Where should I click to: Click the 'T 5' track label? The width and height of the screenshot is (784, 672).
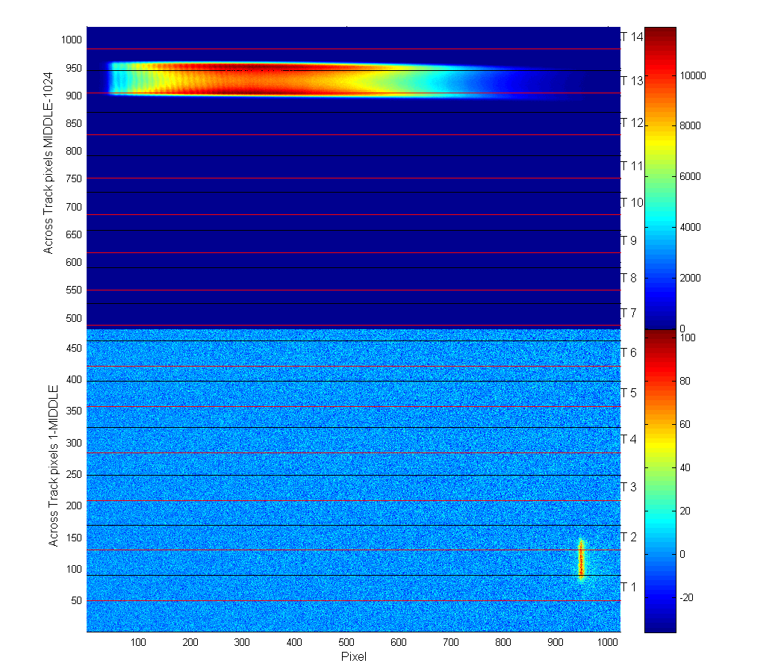pyautogui.click(x=629, y=393)
